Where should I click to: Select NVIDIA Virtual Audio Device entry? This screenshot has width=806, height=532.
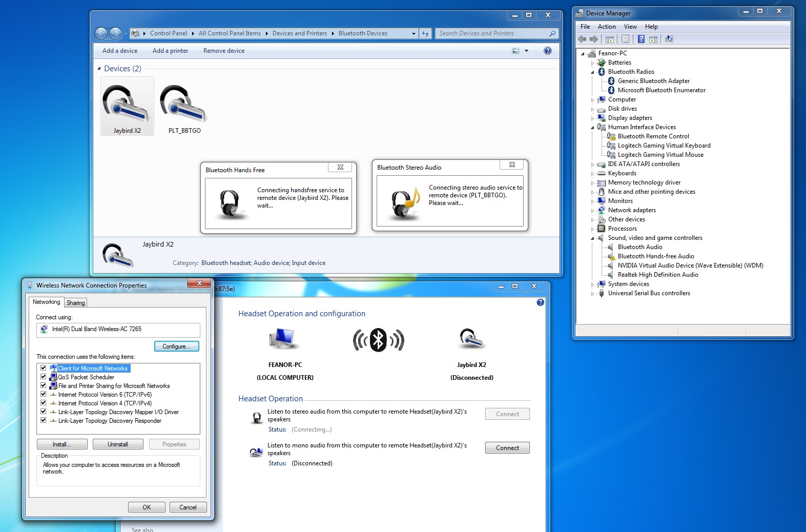tap(690, 265)
